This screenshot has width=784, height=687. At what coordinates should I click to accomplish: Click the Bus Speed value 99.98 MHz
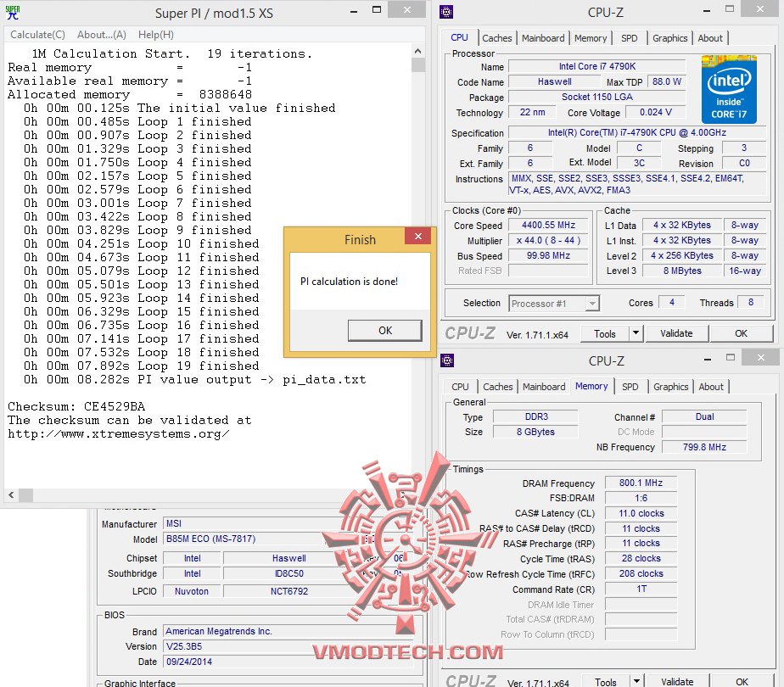click(x=548, y=256)
